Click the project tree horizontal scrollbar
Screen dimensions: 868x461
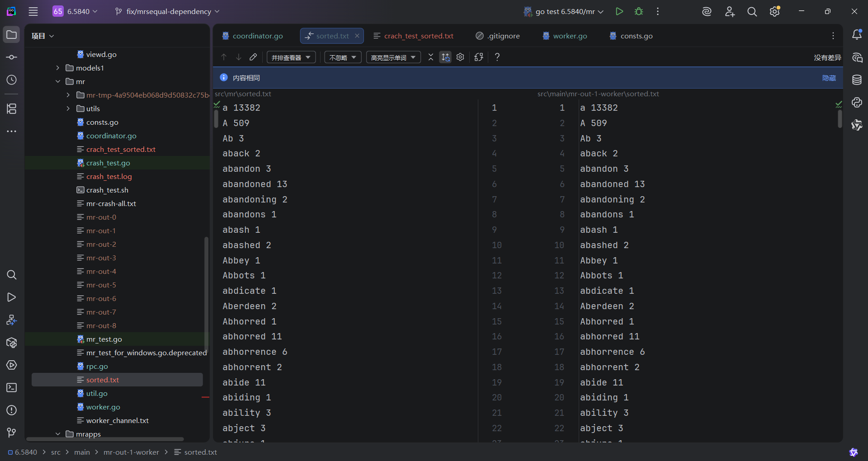click(105, 439)
